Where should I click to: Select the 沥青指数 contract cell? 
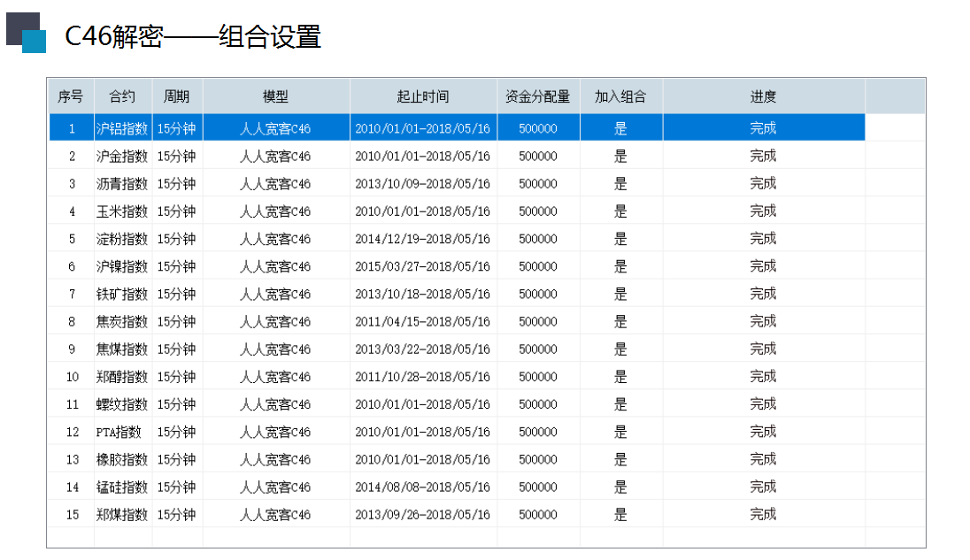(x=122, y=184)
